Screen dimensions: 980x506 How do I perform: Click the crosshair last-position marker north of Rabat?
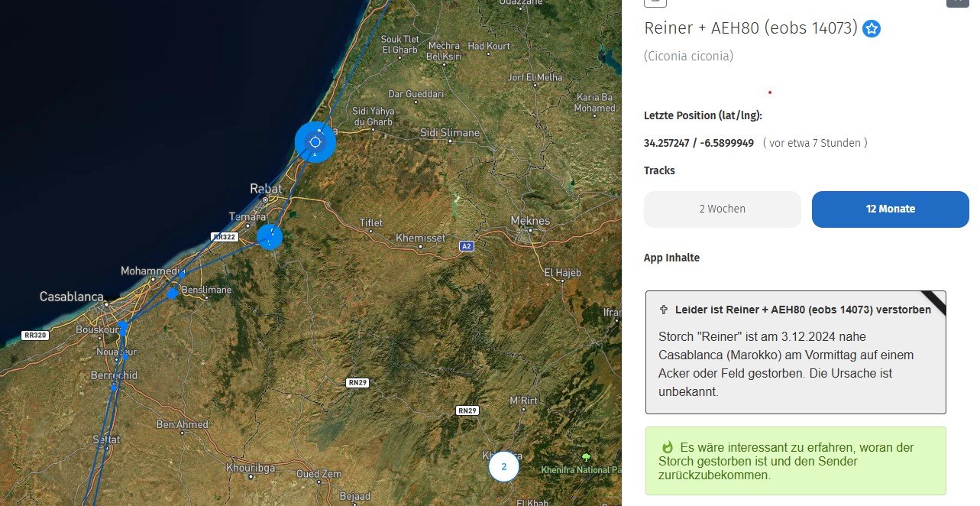tap(315, 142)
